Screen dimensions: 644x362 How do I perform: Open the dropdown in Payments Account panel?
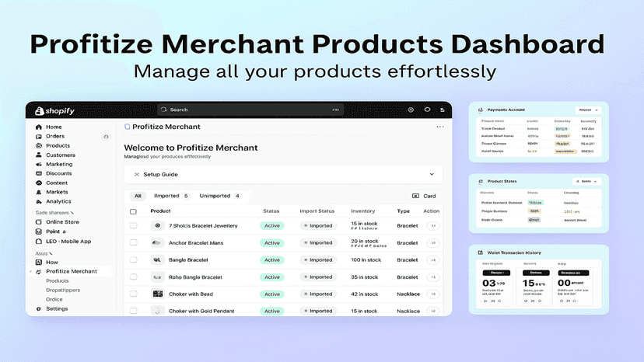point(588,110)
